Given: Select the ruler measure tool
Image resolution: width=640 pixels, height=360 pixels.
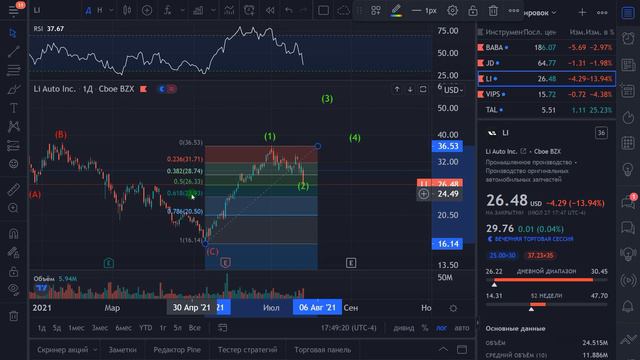Looking at the screenshot, I should 13,189.
